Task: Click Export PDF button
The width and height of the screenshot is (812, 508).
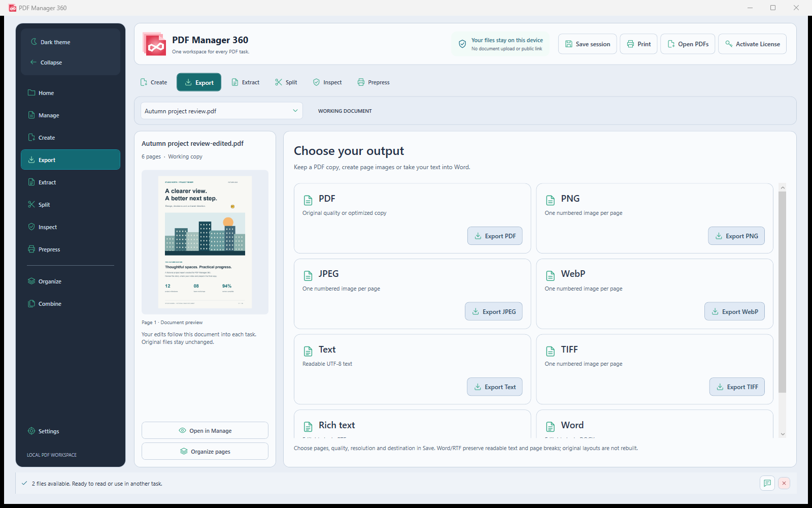Action: pos(495,236)
